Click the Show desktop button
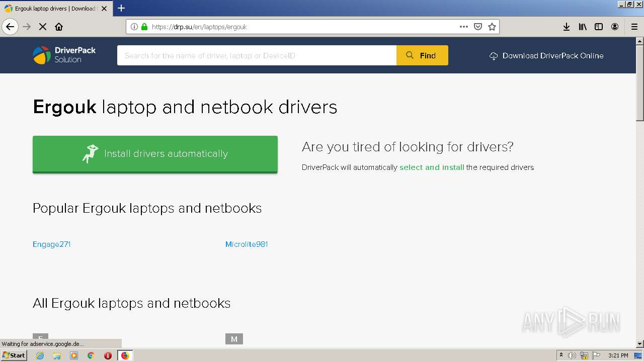The height and width of the screenshot is (362, 644). point(638,355)
